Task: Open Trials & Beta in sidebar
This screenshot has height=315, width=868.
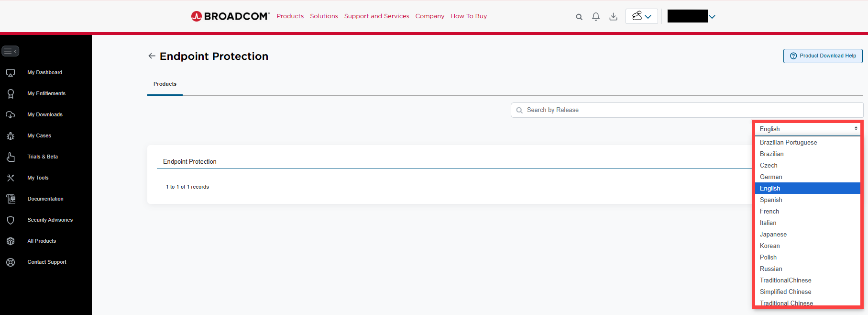Action: pyautogui.click(x=43, y=157)
